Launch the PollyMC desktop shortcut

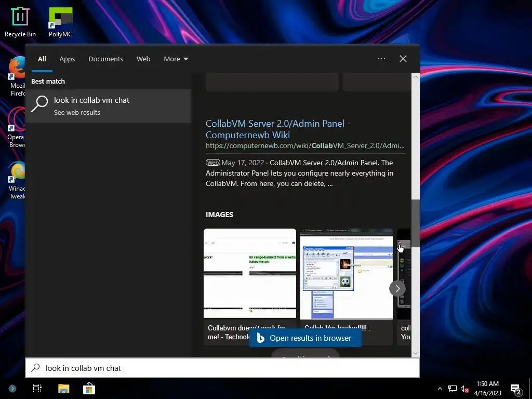coord(60,22)
